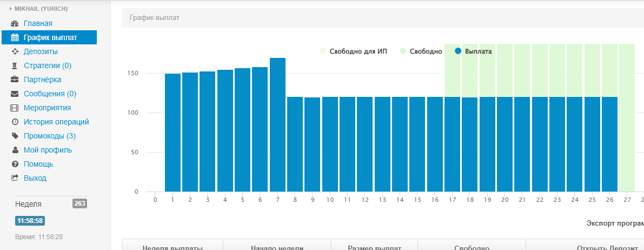This screenshot has width=644, height=250.
Task: Open the Помощь menu item
Action: [x=38, y=165]
